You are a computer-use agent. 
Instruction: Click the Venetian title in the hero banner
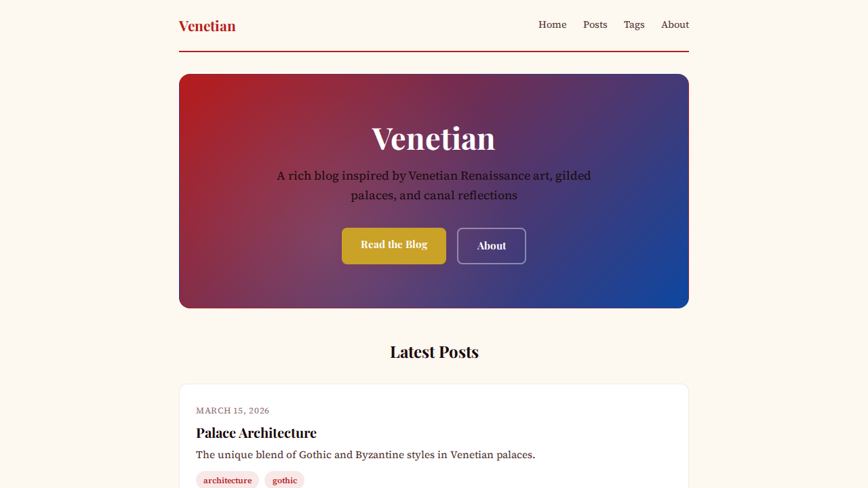click(433, 139)
